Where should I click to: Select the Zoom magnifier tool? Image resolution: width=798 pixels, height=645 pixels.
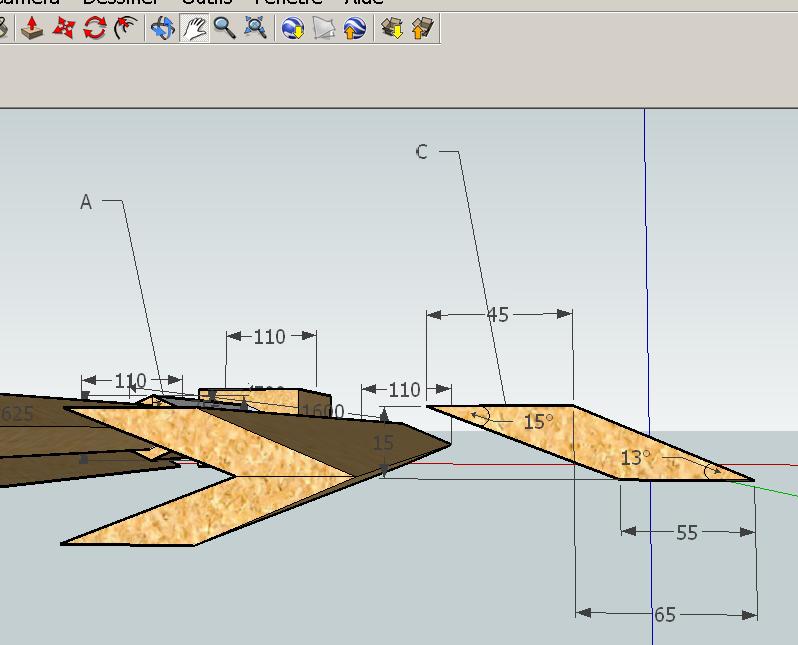coord(224,28)
